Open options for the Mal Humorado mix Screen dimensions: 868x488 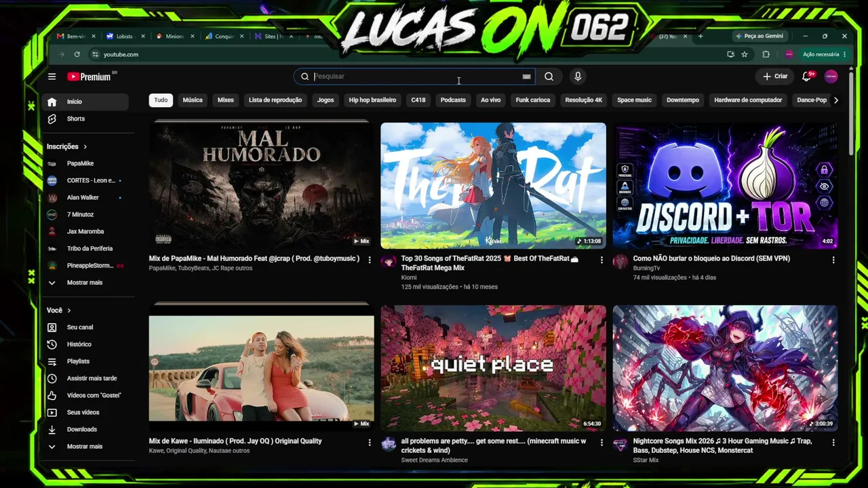370,260
